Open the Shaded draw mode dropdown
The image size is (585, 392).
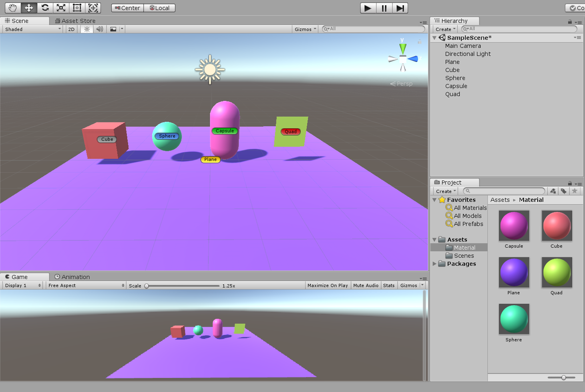pos(33,29)
